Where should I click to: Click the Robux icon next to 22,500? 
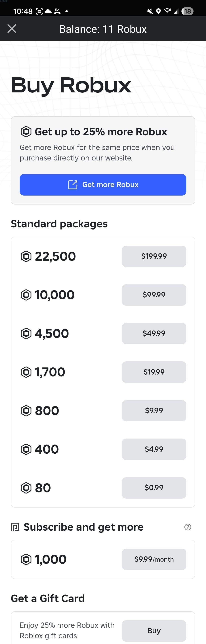[26, 256]
